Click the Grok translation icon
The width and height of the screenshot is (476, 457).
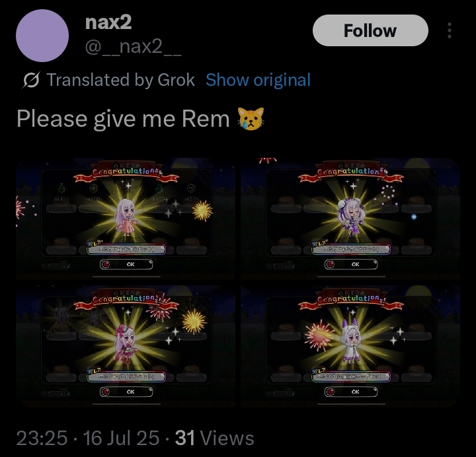click(31, 80)
